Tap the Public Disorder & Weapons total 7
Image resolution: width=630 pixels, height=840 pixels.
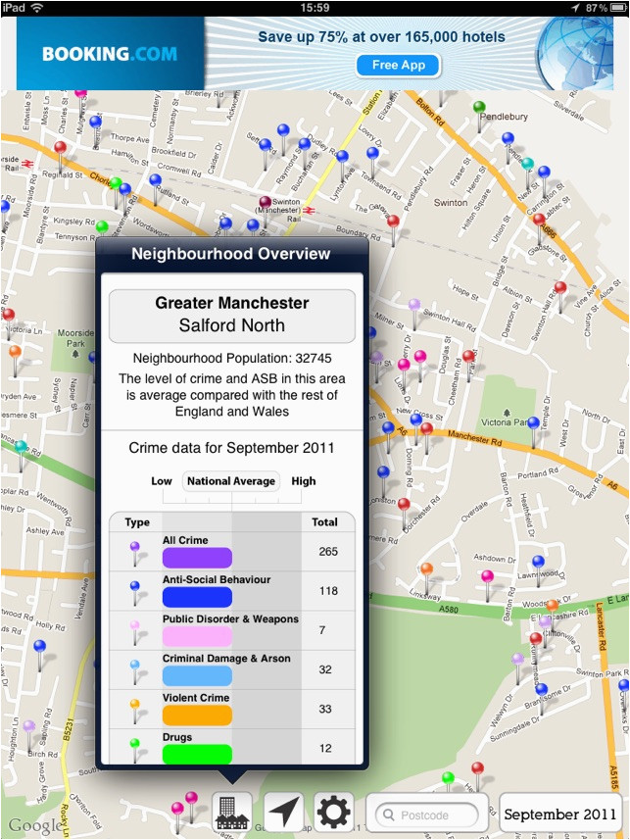322,630
